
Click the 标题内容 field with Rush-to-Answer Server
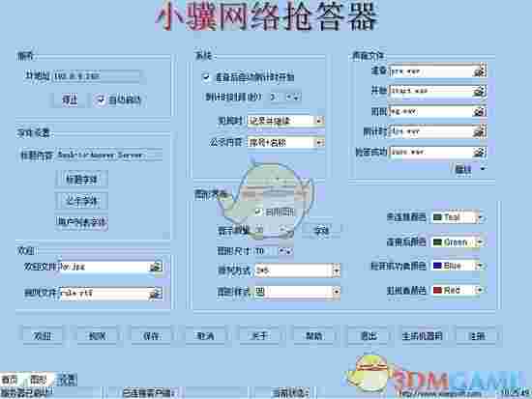(109, 156)
